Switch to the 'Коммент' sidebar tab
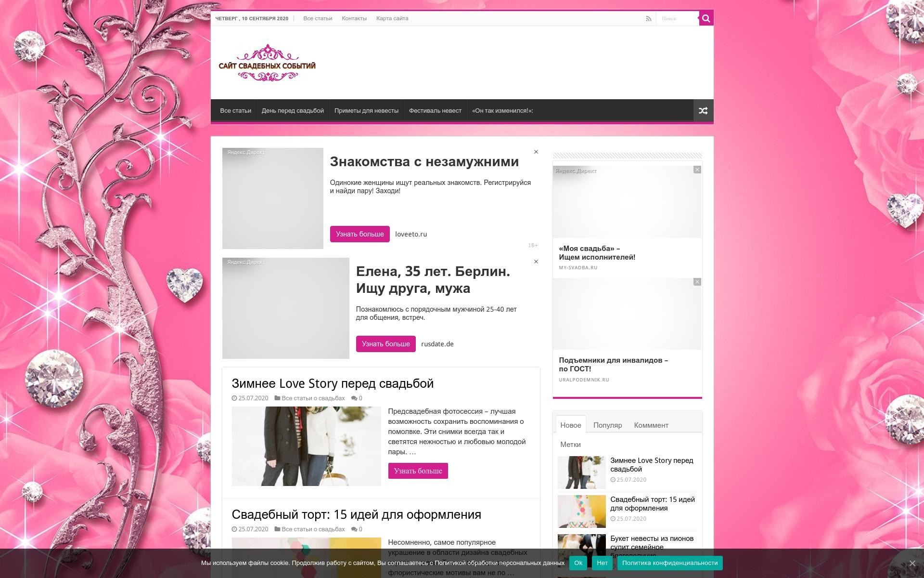The height and width of the screenshot is (578, 924). tap(651, 425)
